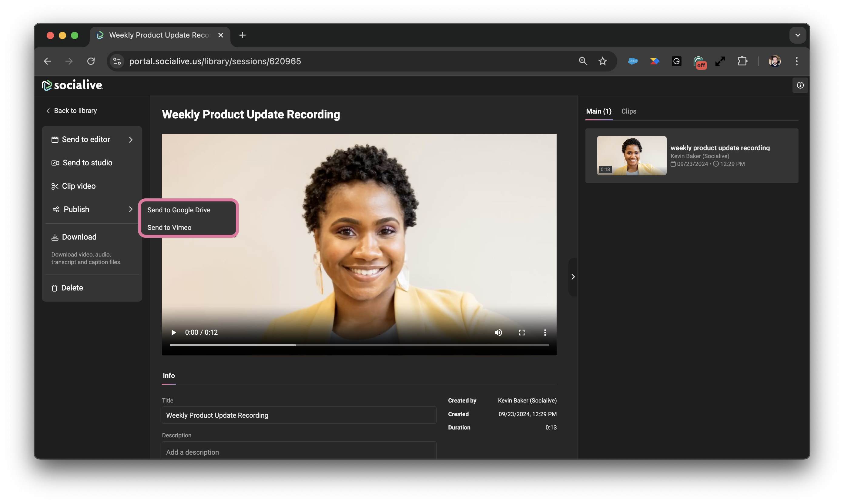Open the browser Extensions puzzle icon
Screen dimensions: 844x504
tap(742, 61)
